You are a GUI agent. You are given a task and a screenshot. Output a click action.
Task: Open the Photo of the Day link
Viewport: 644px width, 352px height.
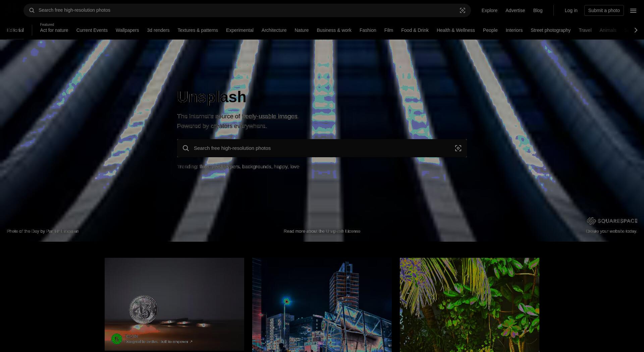(x=23, y=231)
